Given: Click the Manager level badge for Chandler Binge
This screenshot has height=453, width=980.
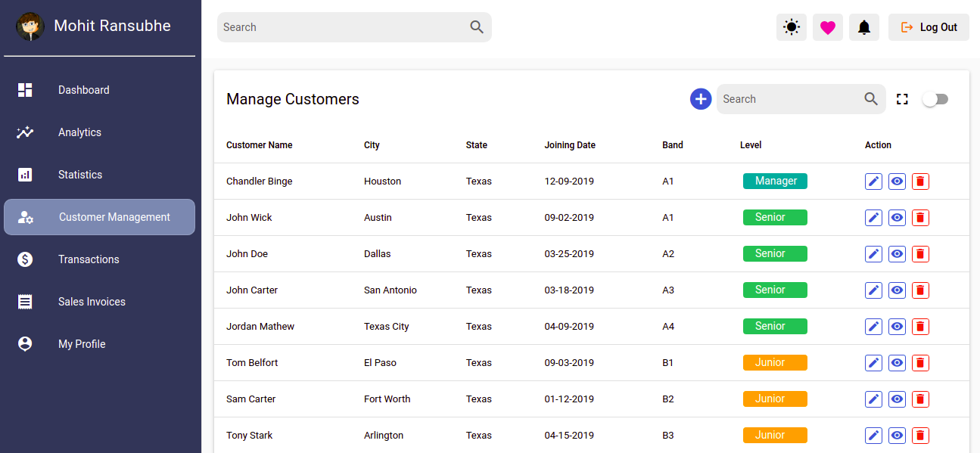Looking at the screenshot, I should [x=775, y=182].
